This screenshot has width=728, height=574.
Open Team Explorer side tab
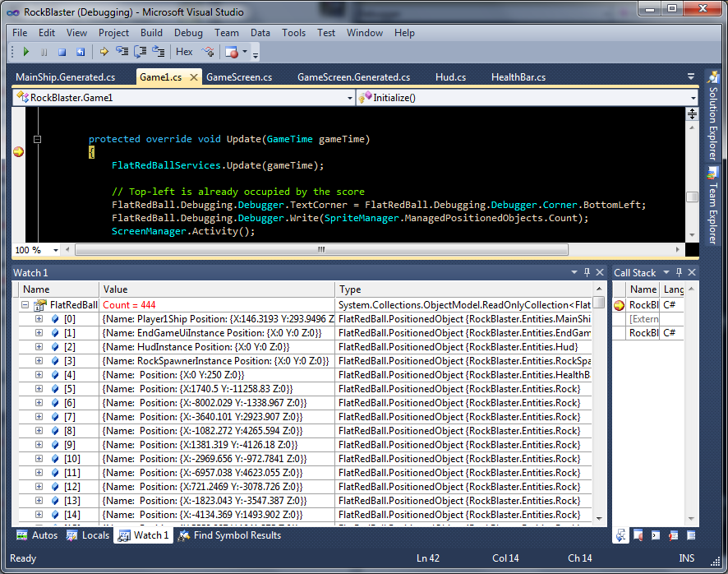pyautogui.click(x=712, y=206)
